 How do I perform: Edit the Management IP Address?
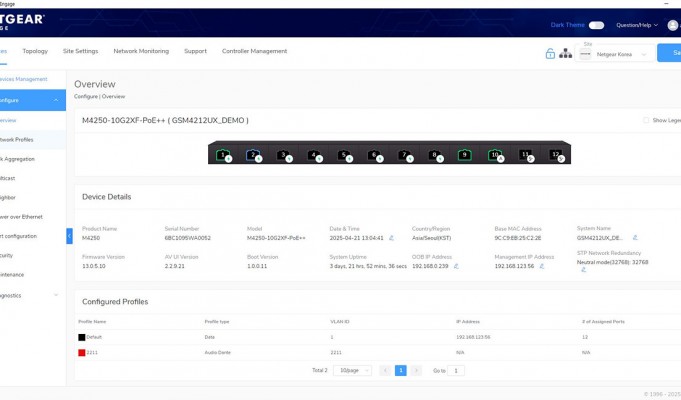point(542,266)
